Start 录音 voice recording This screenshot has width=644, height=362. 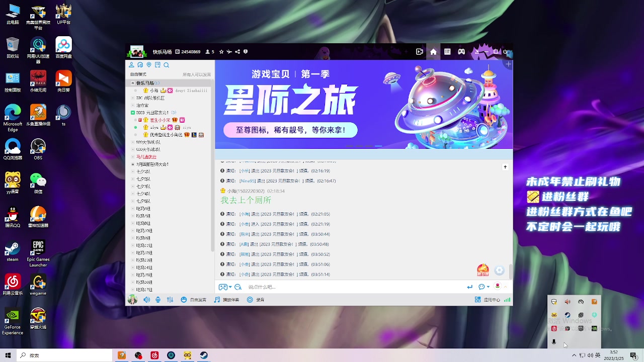pos(255,299)
